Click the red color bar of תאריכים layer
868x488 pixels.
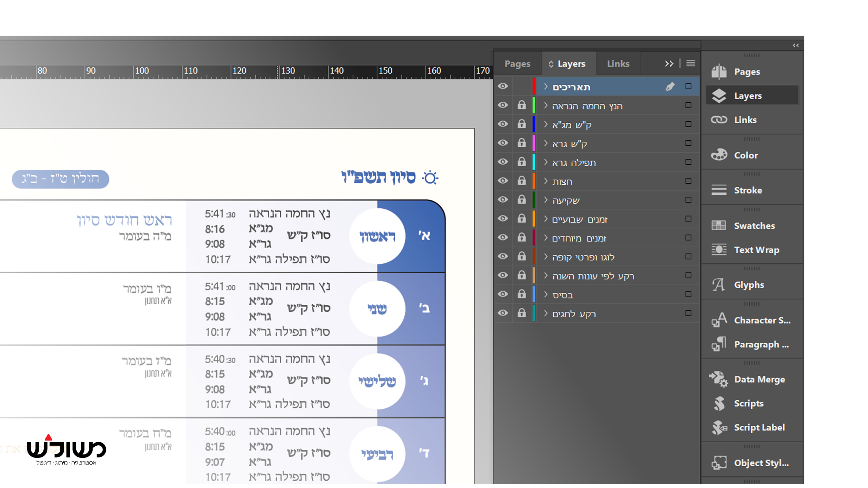click(x=534, y=87)
